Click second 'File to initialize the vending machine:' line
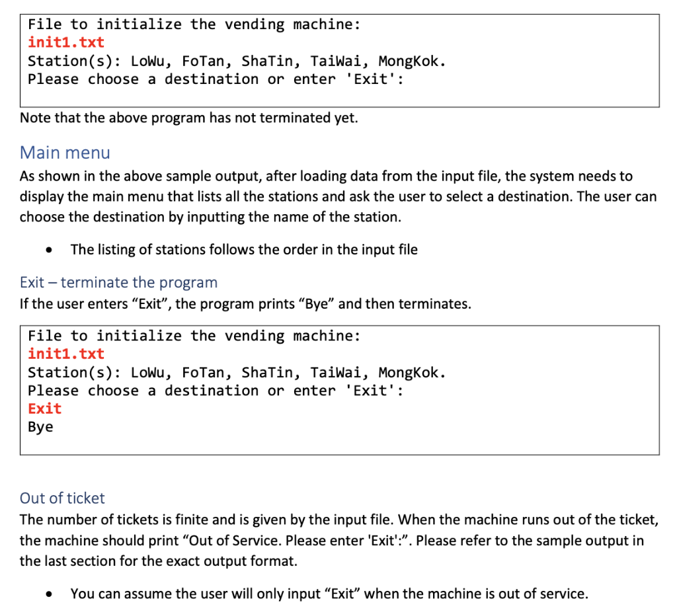The image size is (677, 616). (194, 336)
